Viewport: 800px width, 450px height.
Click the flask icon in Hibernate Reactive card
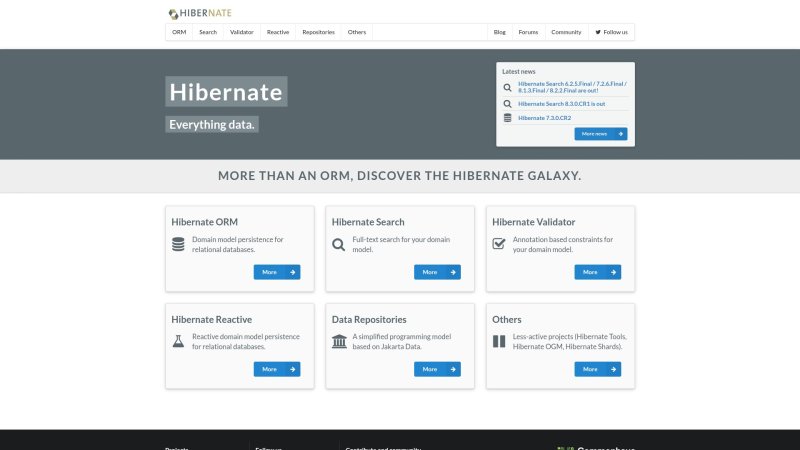[x=178, y=341]
